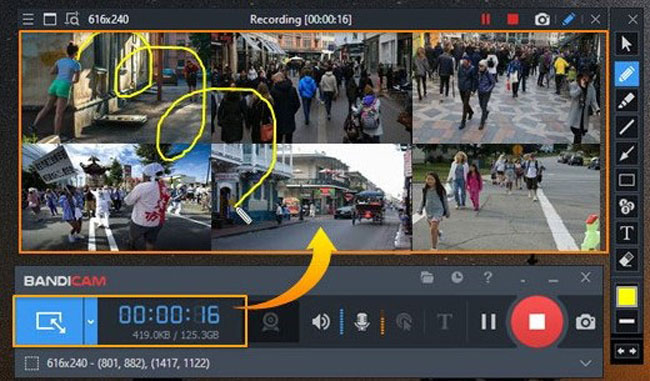Select the cursor arrow tool in drawing toolbar
The width and height of the screenshot is (650, 381).
[626, 44]
